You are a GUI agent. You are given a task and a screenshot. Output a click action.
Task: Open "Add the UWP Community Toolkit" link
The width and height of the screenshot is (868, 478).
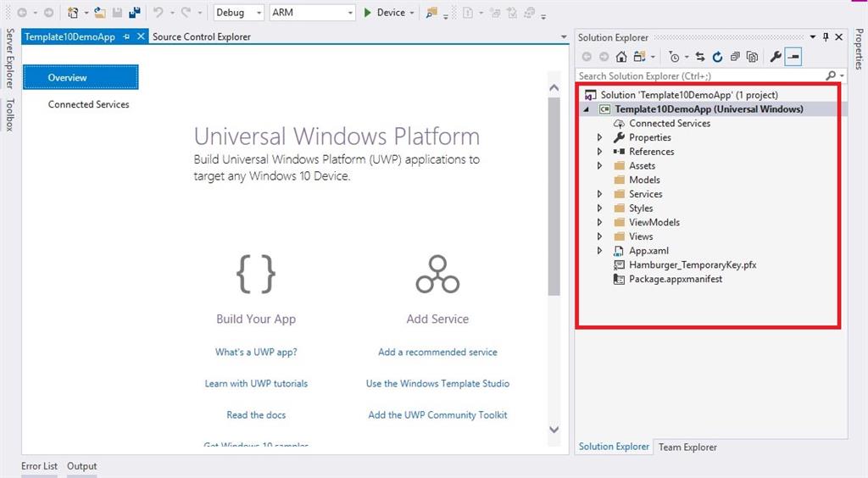tap(438, 415)
